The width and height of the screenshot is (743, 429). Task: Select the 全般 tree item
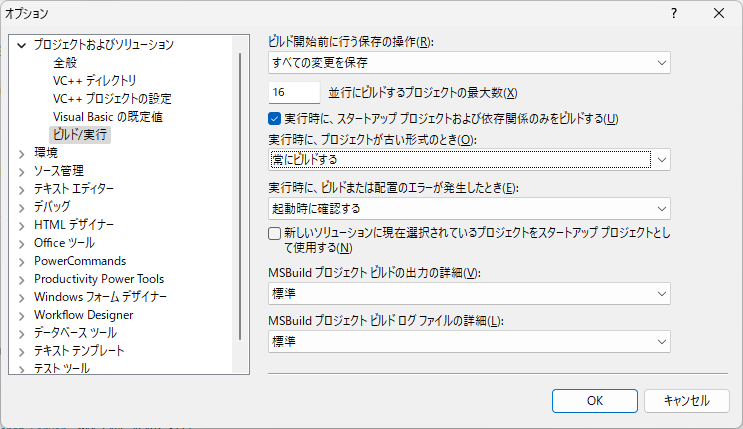tap(65, 63)
